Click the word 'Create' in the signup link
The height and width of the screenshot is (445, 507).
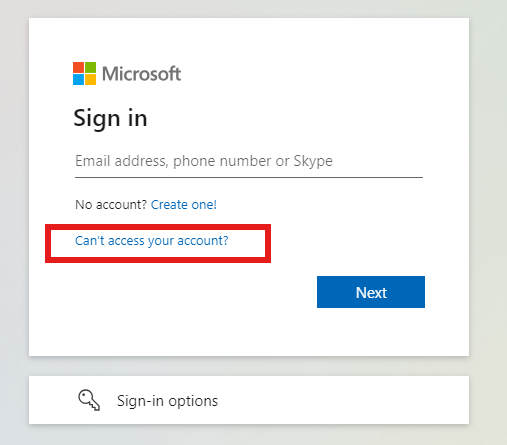[x=169, y=204]
